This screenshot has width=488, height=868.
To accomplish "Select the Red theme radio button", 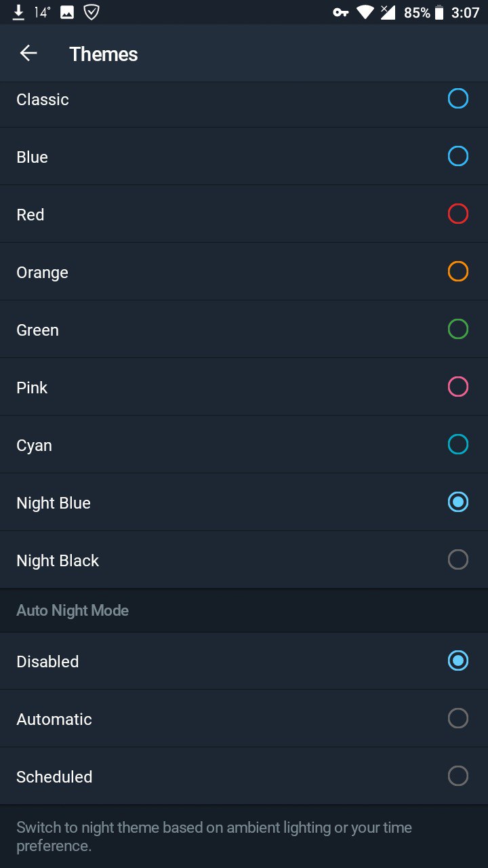I will (x=458, y=214).
